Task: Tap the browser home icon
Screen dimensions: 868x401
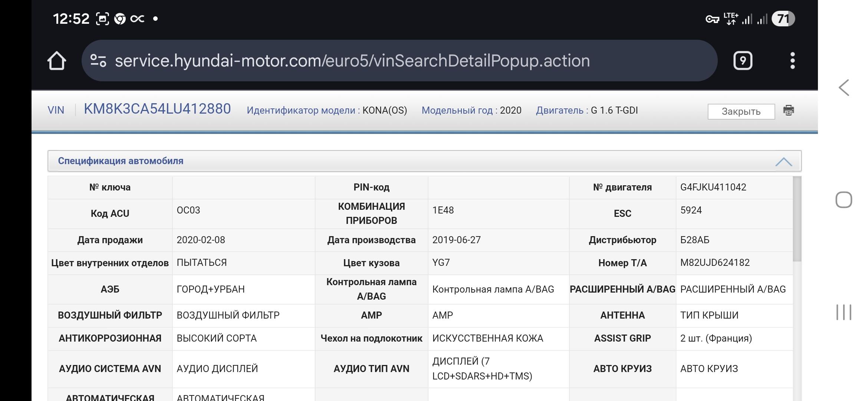Action: point(57,61)
